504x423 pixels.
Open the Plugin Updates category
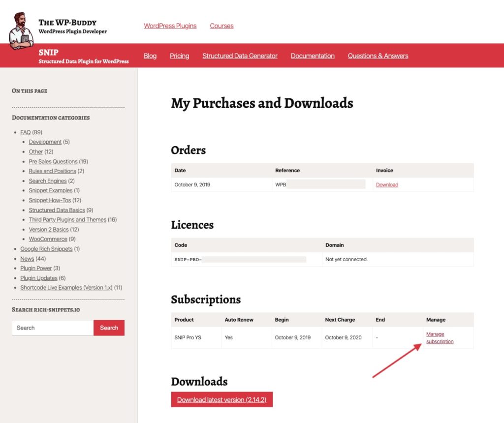(38, 278)
